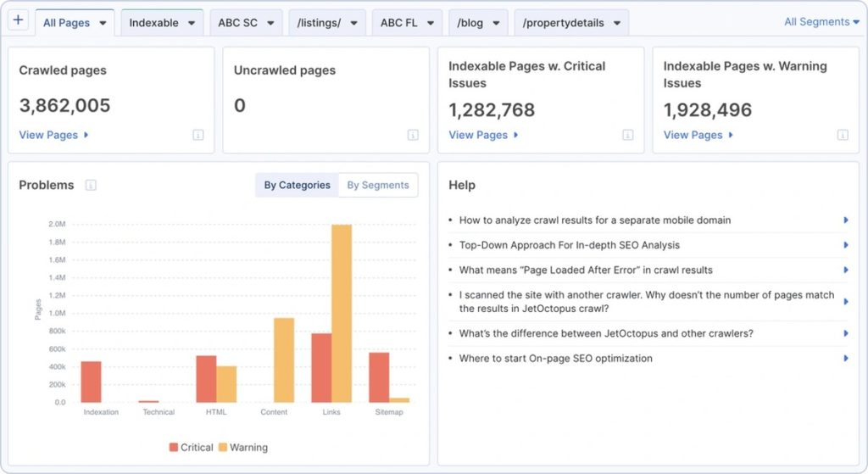Open the All Segments dropdown
The height and width of the screenshot is (474, 868).
tap(821, 22)
